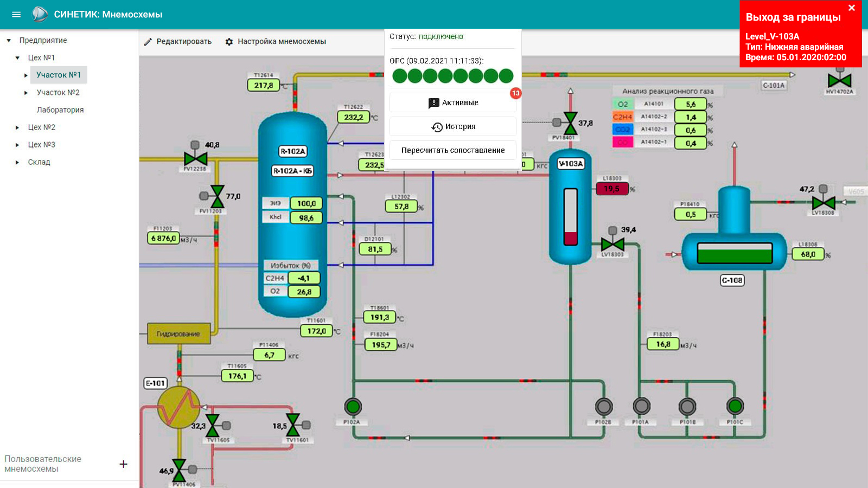Click pump P101C green indicator

(735, 406)
